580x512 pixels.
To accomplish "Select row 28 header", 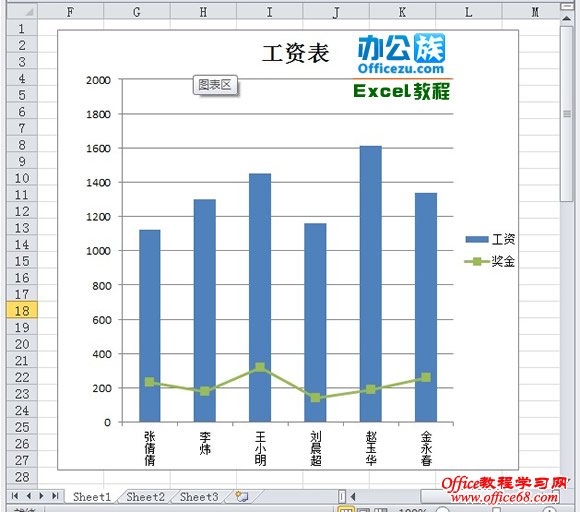I will tap(22, 476).
